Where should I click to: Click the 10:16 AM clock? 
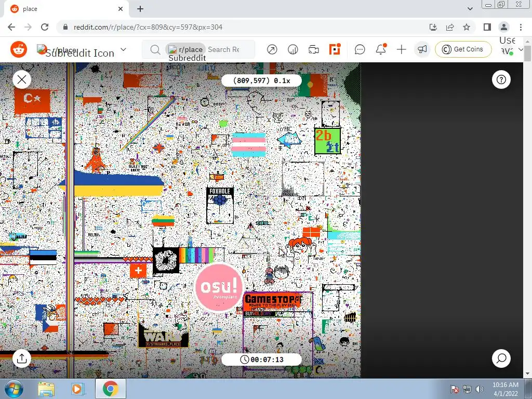(505, 385)
